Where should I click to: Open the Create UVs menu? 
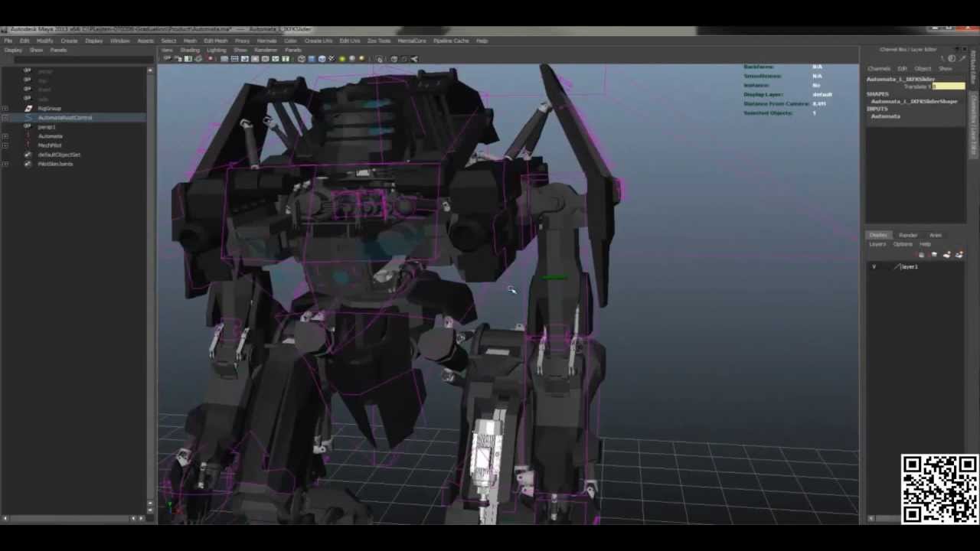pos(318,41)
